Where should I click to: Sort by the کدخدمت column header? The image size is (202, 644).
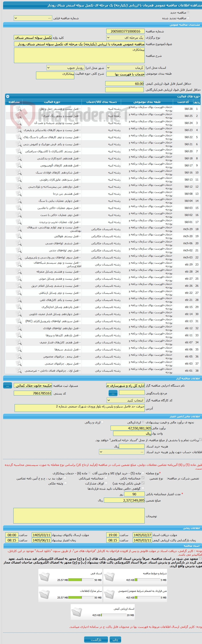(x=183, y=102)
